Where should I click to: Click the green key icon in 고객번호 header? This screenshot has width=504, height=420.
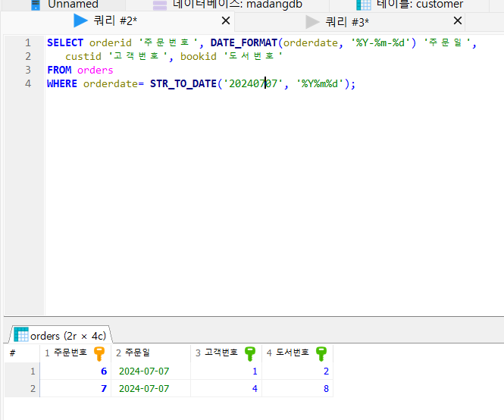pyautogui.click(x=250, y=354)
